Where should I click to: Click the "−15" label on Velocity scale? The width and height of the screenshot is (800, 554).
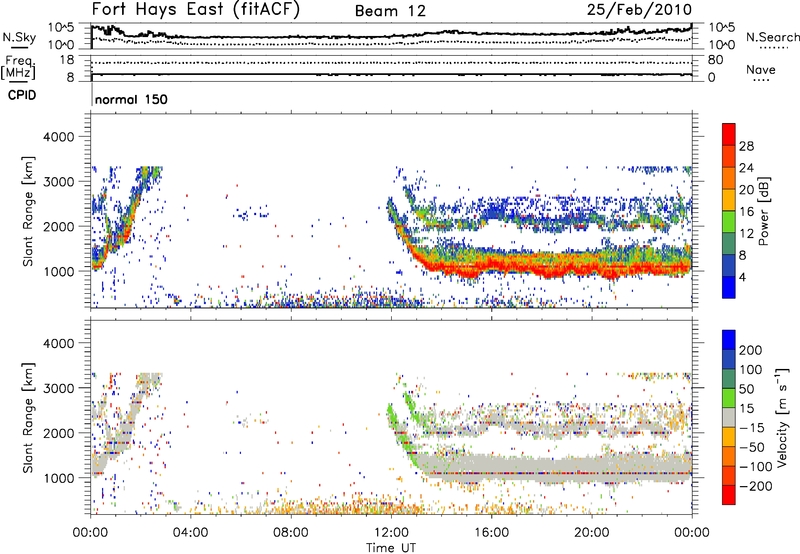point(752,428)
